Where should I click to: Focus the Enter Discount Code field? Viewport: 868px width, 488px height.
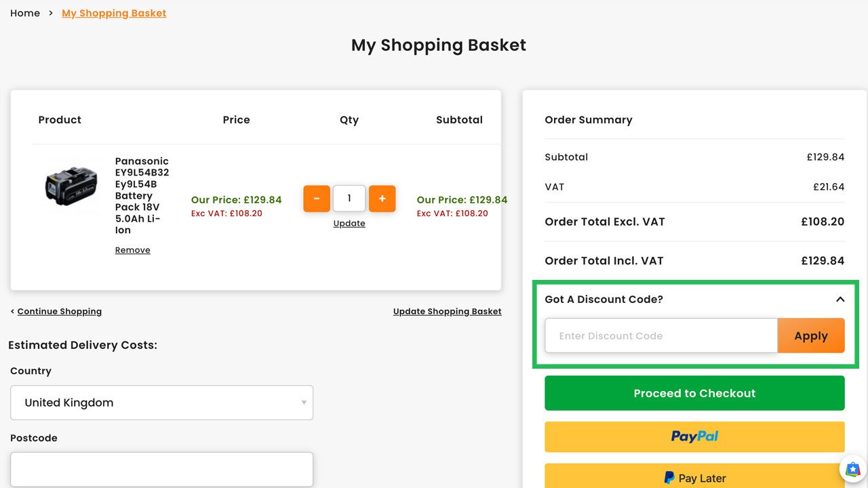click(661, 335)
